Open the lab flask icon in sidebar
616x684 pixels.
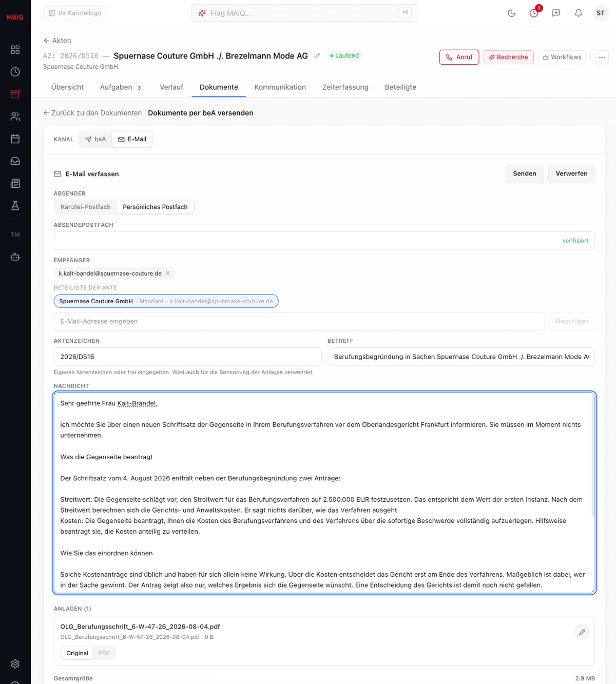click(x=15, y=206)
